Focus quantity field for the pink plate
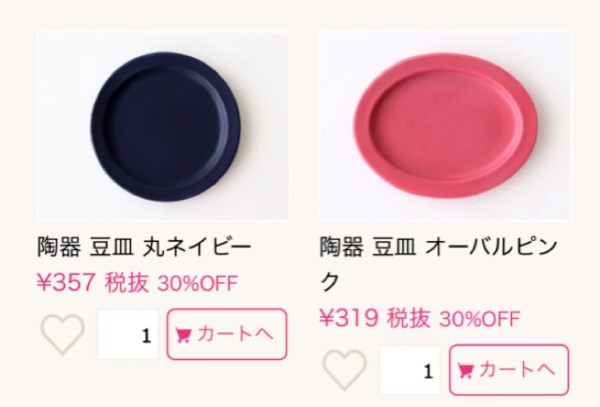This screenshot has width=600, height=407. pyautogui.click(x=410, y=370)
